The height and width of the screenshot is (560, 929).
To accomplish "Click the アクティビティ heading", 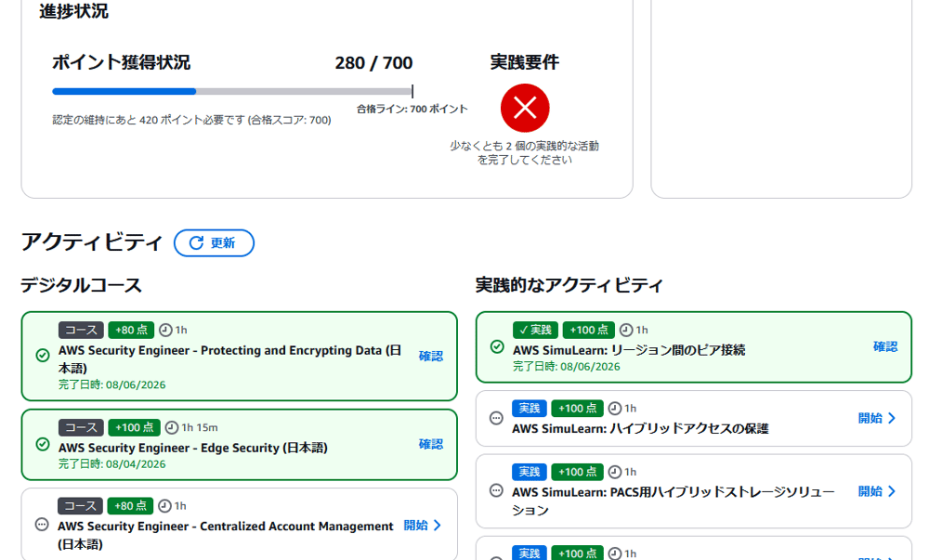I will click(x=91, y=242).
